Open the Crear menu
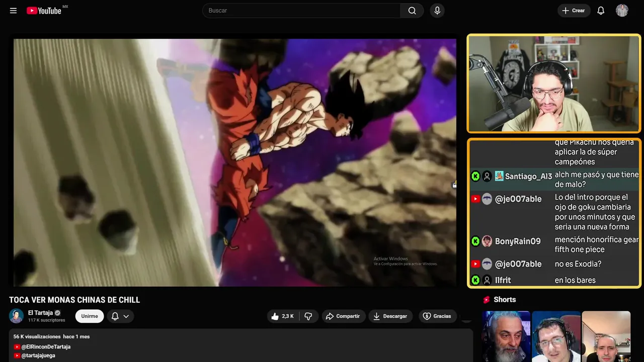Screen dimensions: 644x362 (x=574, y=11)
